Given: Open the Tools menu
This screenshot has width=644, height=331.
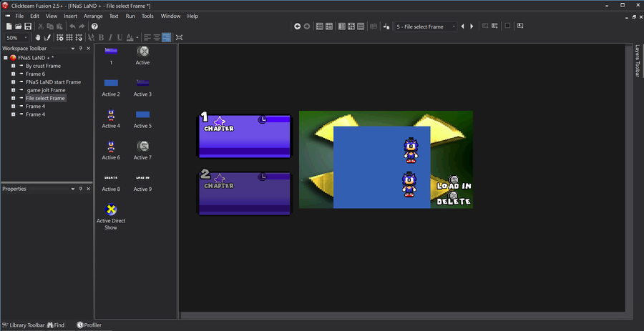Looking at the screenshot, I should tap(147, 16).
